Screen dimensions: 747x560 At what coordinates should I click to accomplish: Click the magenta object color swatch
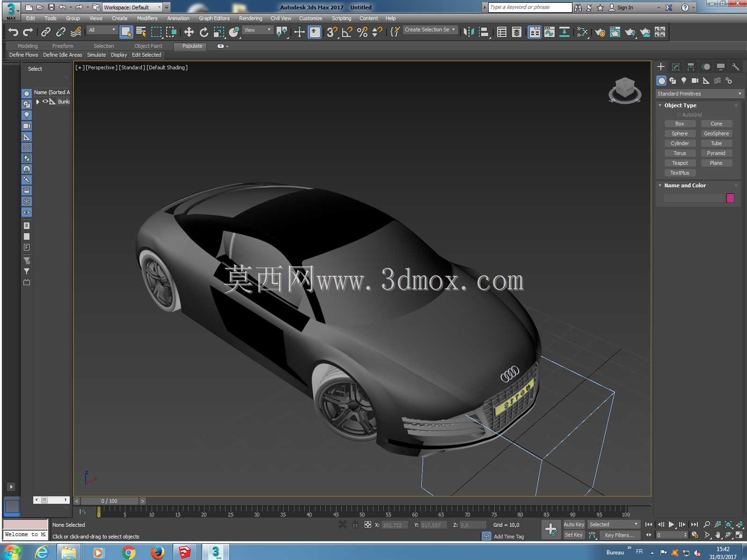point(730,198)
